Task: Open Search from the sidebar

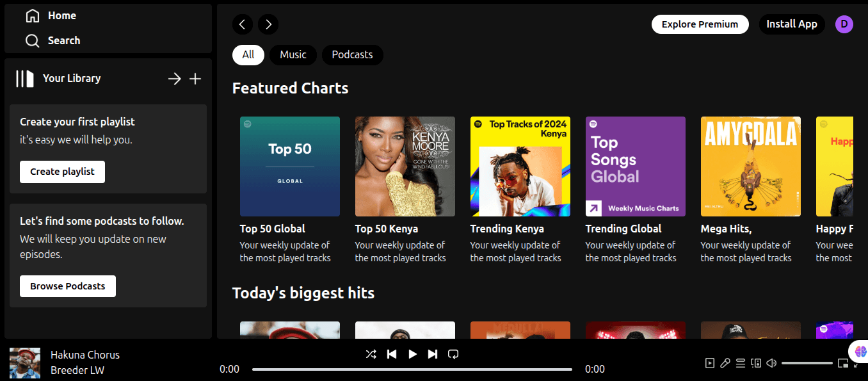Action: pos(53,40)
